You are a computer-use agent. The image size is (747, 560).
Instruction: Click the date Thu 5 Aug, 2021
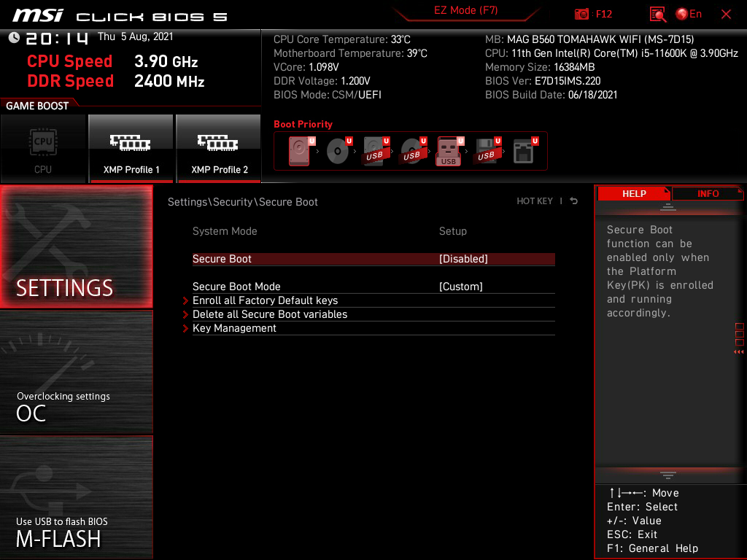pos(135,36)
